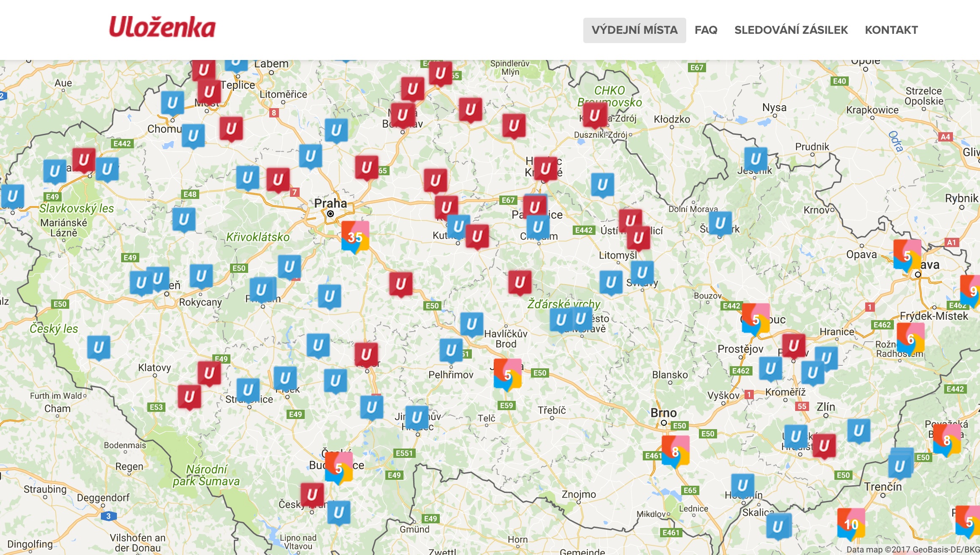
Task: Open SLEDOVÁNÍ ZÁSILEK menu item
Action: click(791, 30)
